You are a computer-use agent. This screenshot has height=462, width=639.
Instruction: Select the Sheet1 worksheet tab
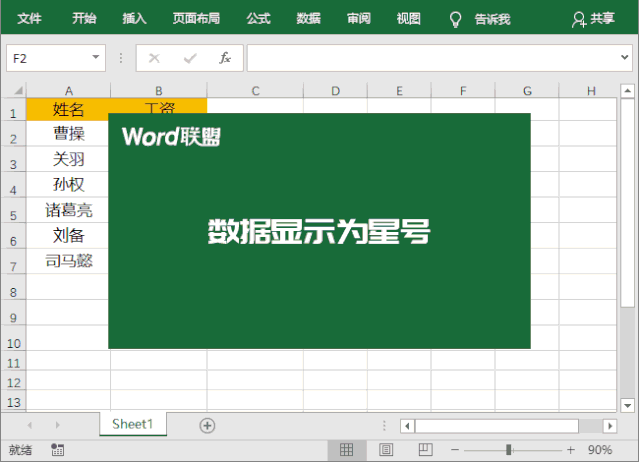point(133,424)
